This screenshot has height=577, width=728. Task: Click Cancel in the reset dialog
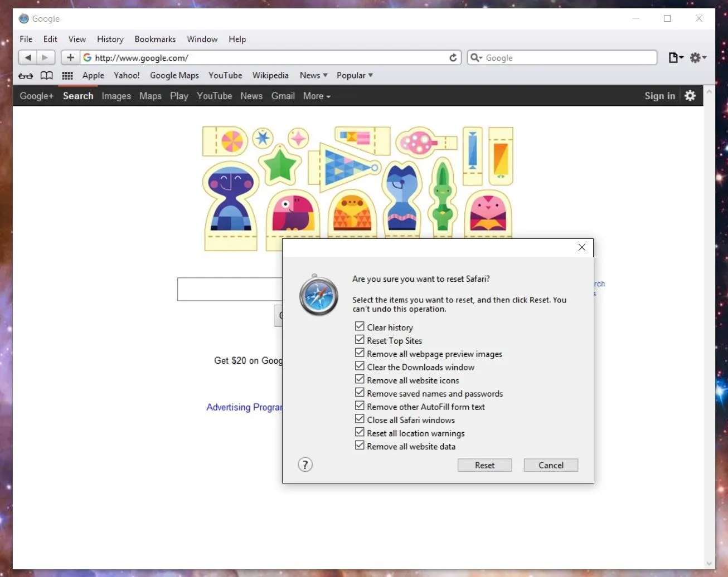coord(551,465)
